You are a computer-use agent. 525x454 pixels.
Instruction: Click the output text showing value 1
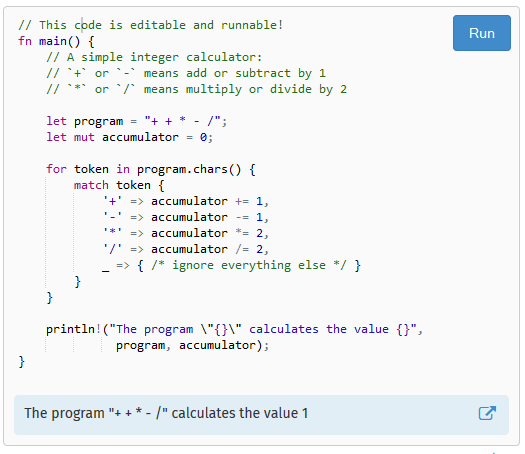click(166, 413)
